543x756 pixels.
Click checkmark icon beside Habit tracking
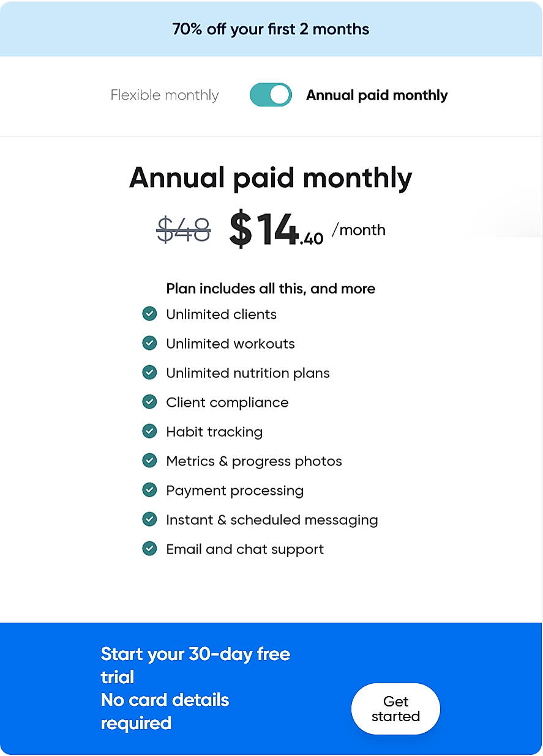pos(149,432)
